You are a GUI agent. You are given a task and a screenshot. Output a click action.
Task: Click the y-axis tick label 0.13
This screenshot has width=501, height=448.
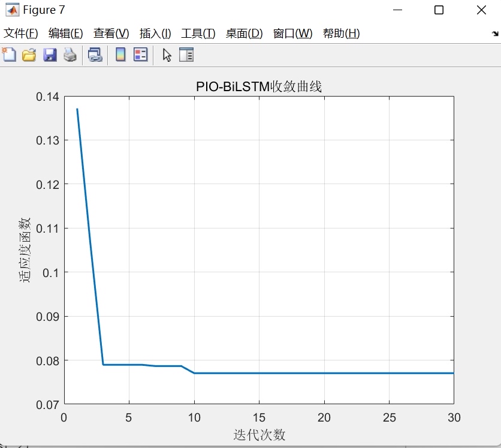click(x=47, y=141)
